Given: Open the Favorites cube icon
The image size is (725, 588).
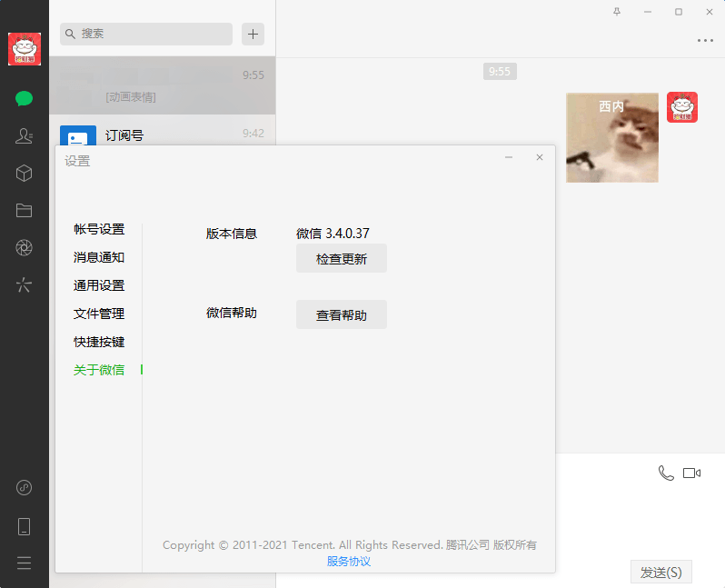Looking at the screenshot, I should click(25, 174).
